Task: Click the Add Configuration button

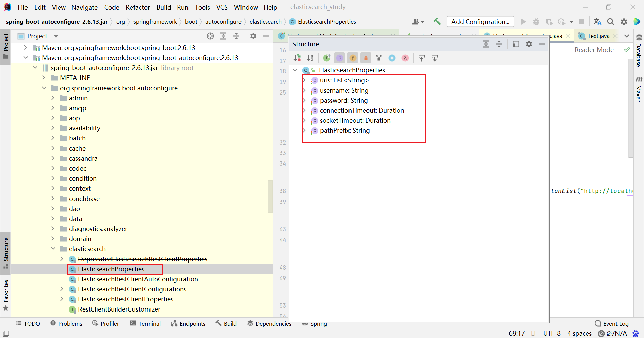Action: (480, 22)
